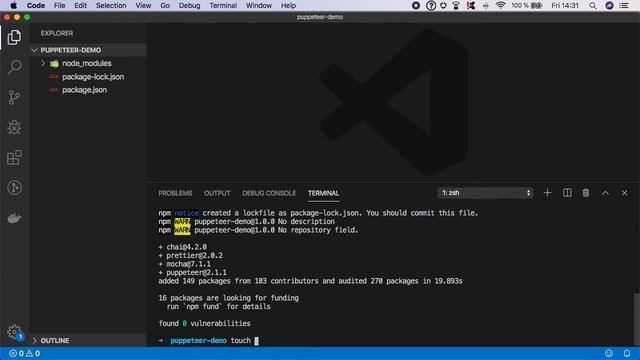Open the Edit menu

coord(80,6)
